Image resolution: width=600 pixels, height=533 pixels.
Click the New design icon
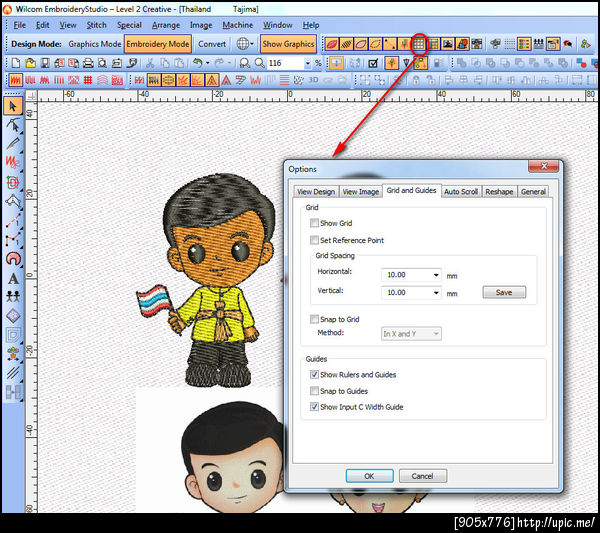pyautogui.click(x=16, y=63)
